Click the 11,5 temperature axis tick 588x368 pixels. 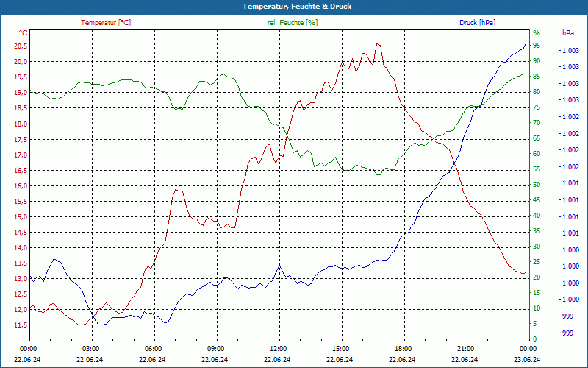point(21,325)
